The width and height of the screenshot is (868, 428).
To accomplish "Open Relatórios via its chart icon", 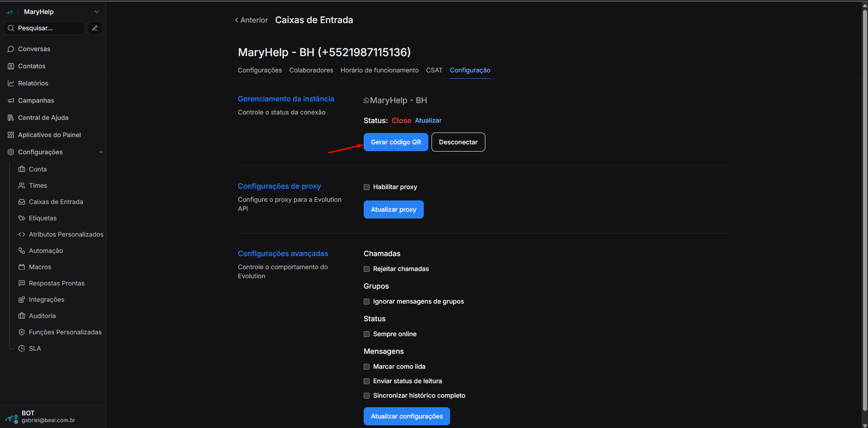I will pyautogui.click(x=11, y=83).
